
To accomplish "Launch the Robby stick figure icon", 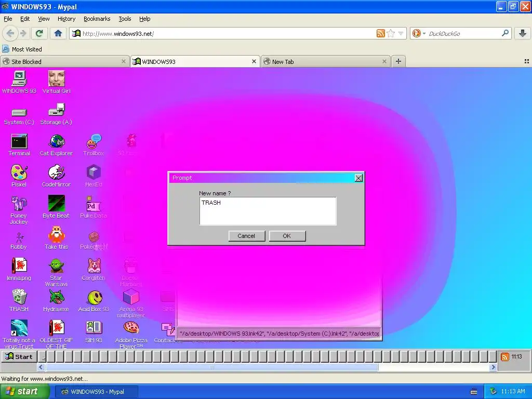I will click(19, 241).
